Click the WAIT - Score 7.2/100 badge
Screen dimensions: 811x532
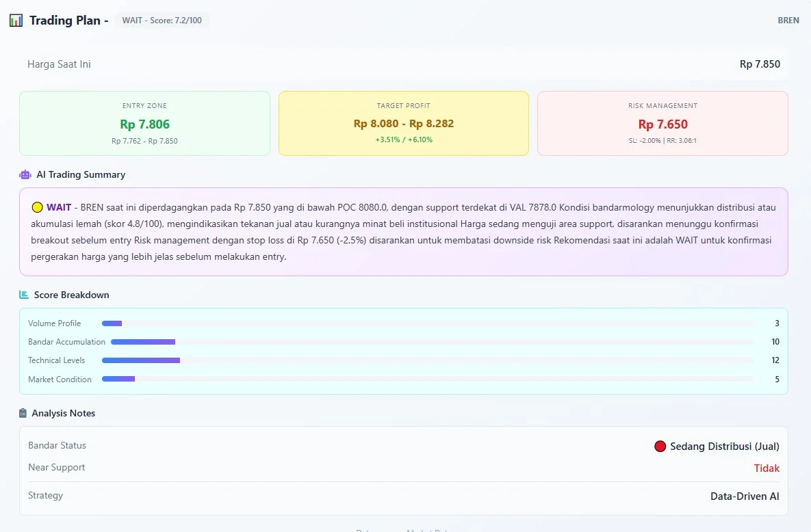pos(162,21)
